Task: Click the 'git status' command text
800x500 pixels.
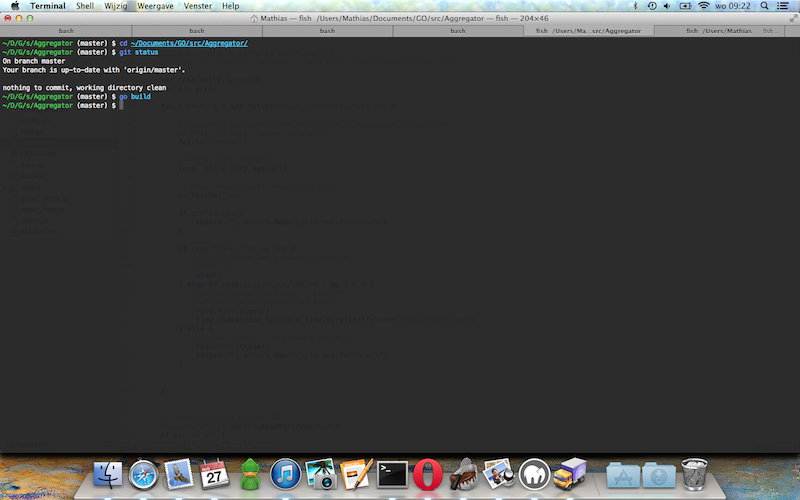Action: click(x=139, y=52)
